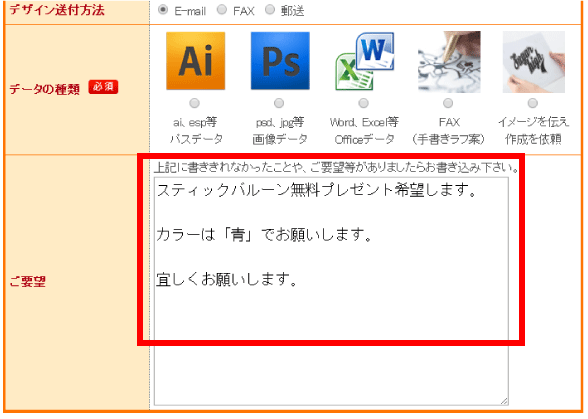Image resolution: width=588 pixels, height=419 pixels.
Task: Click the Photoshop Ps icon
Action: [x=280, y=61]
